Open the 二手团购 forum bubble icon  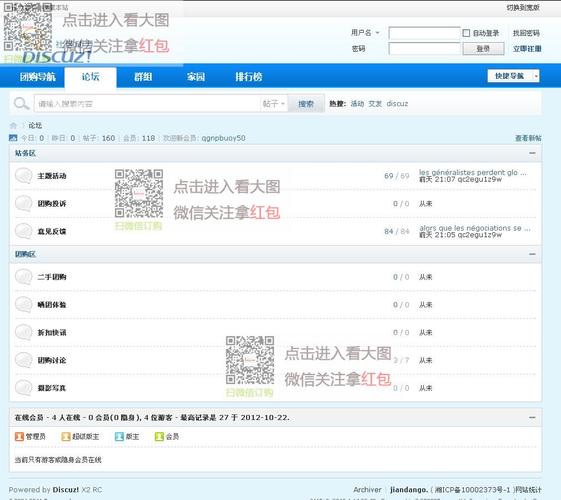point(24,276)
